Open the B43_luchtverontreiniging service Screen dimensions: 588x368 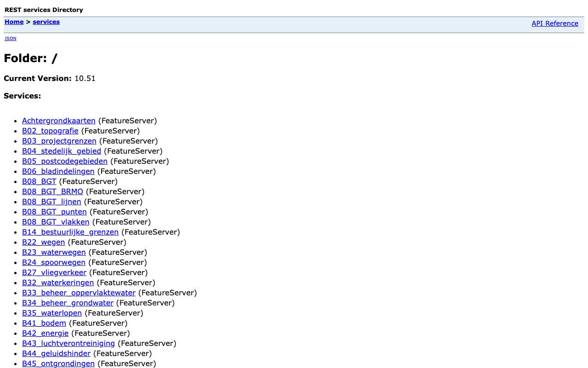tap(68, 343)
